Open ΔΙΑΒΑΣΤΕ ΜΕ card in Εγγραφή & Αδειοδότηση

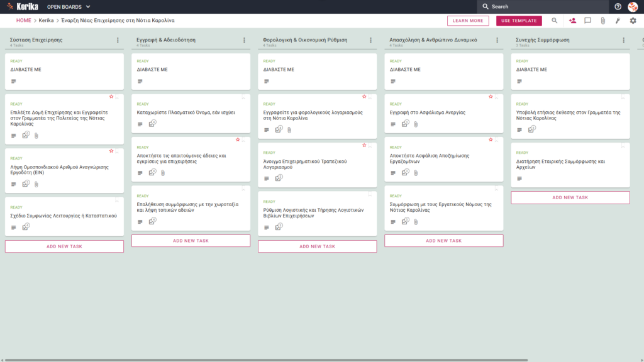191,72
